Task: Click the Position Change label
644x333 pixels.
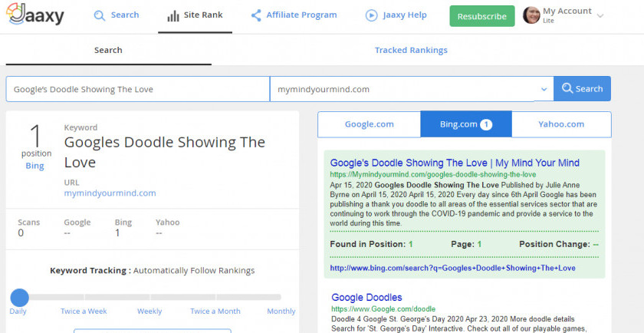Action: [x=554, y=244]
